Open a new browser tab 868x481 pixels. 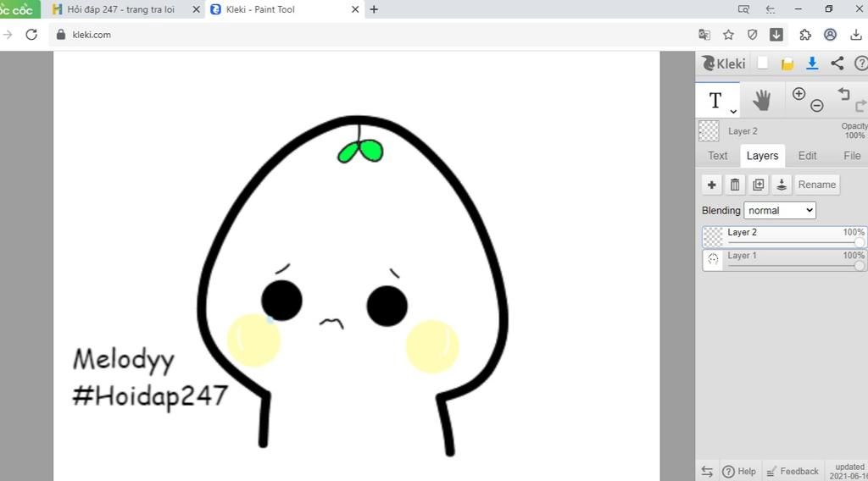[x=374, y=9]
